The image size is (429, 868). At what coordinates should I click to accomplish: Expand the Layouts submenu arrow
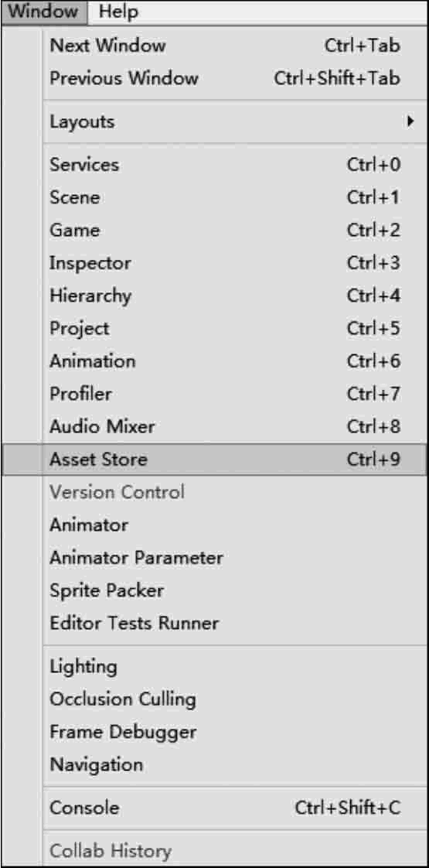[410, 121]
